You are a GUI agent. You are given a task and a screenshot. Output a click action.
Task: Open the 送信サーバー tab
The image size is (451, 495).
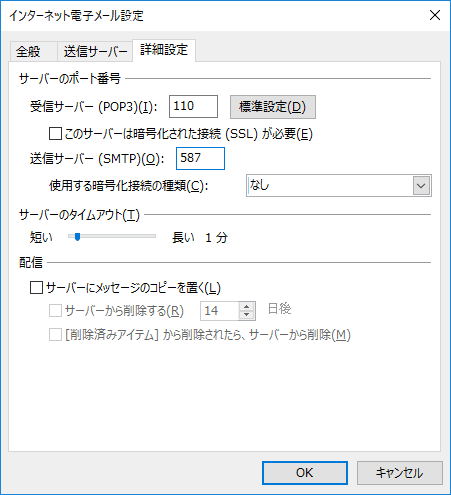coord(95,52)
